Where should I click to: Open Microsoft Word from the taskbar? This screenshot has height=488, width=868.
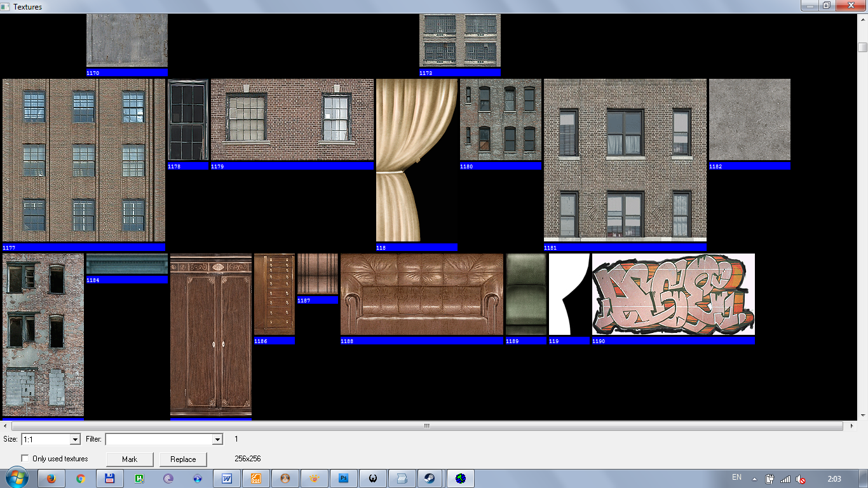click(x=227, y=478)
